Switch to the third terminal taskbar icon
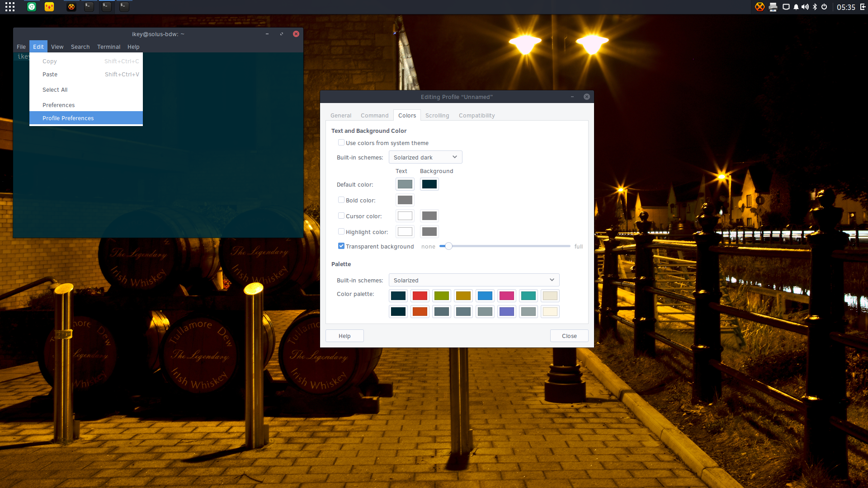 [124, 7]
